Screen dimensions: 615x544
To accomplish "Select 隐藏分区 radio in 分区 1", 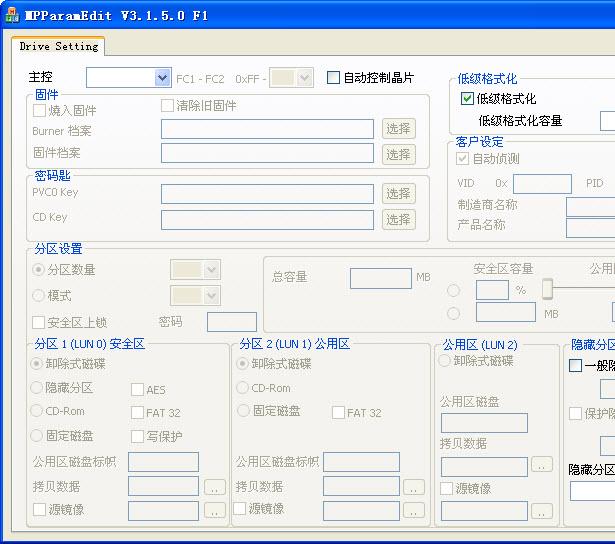I will pyautogui.click(x=36, y=388).
